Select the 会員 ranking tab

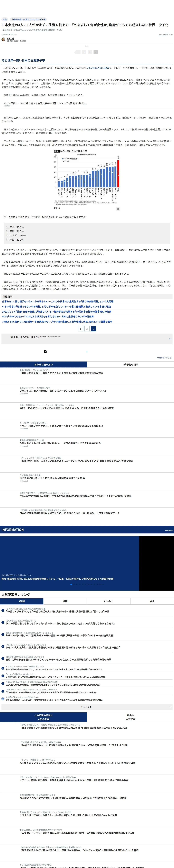[152, 602]
